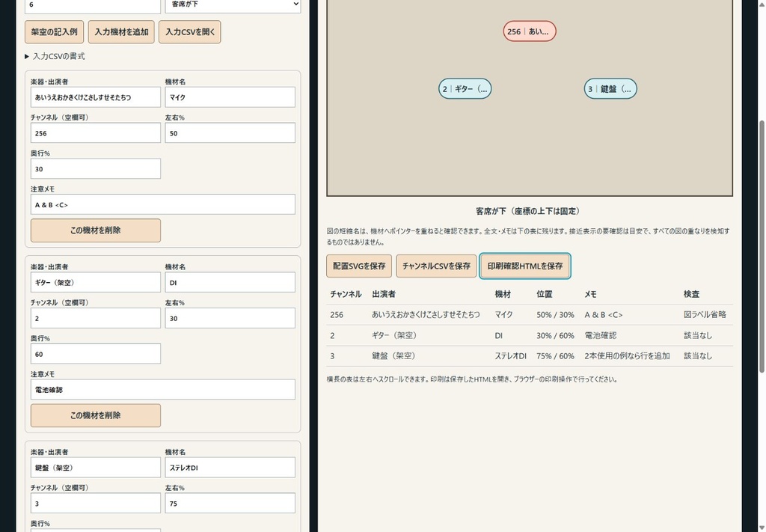
Task: Edit the note field containing 電池確認
Action: 163,389
